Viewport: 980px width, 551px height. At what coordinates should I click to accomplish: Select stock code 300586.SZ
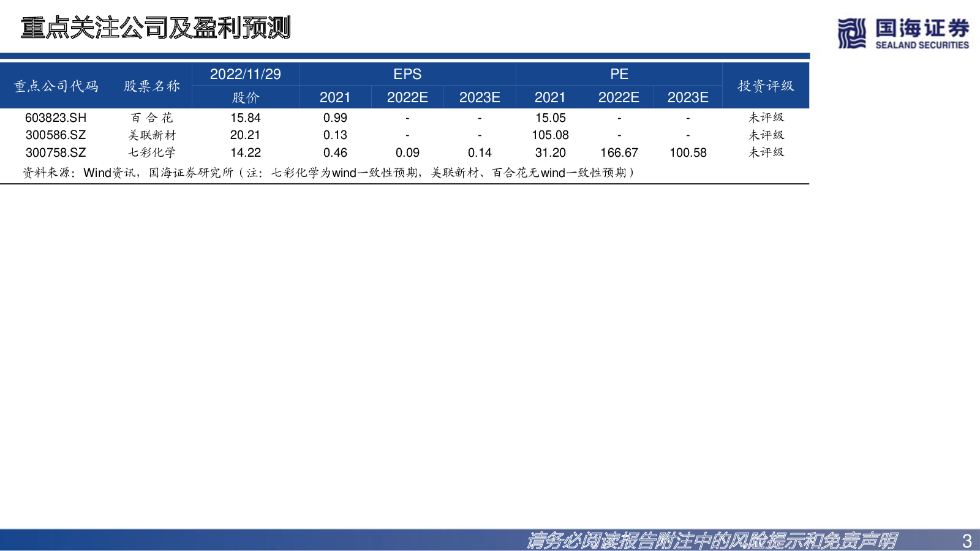click(x=56, y=135)
